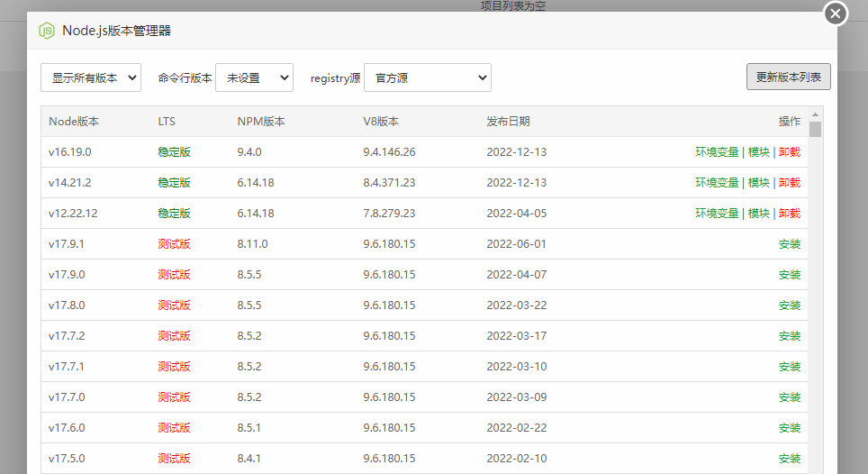The height and width of the screenshot is (474, 868).
Task: Click the Node版本 column header
Action: [74, 122]
